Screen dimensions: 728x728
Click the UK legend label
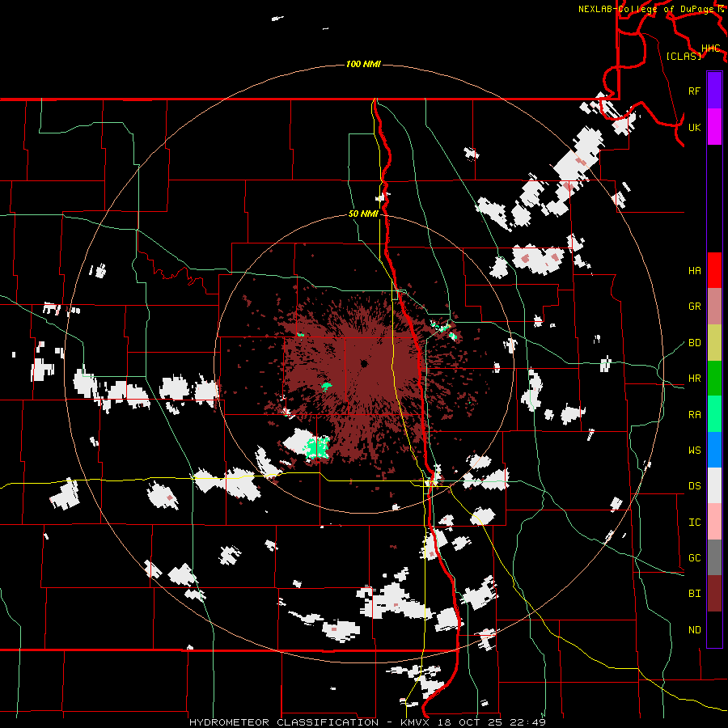pos(695,127)
